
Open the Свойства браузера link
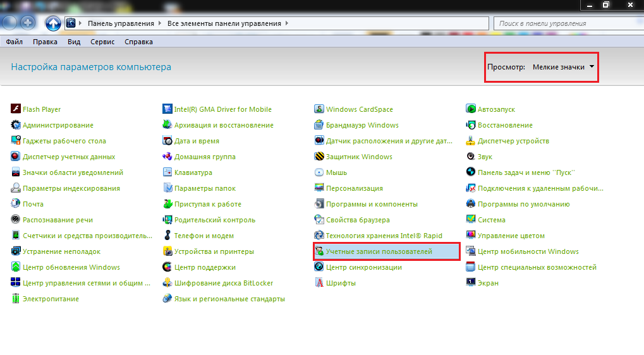point(358,220)
